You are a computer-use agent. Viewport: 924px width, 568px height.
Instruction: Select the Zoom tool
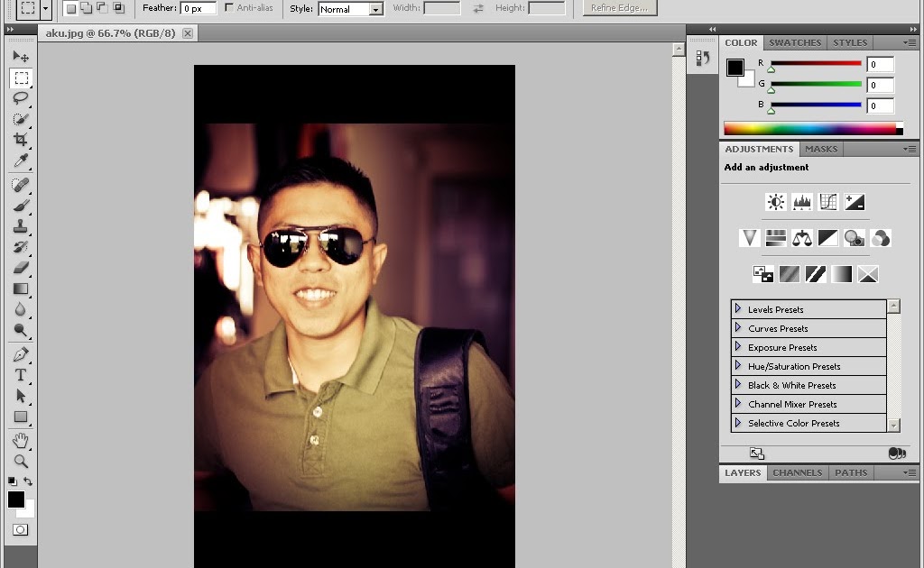pos(21,462)
